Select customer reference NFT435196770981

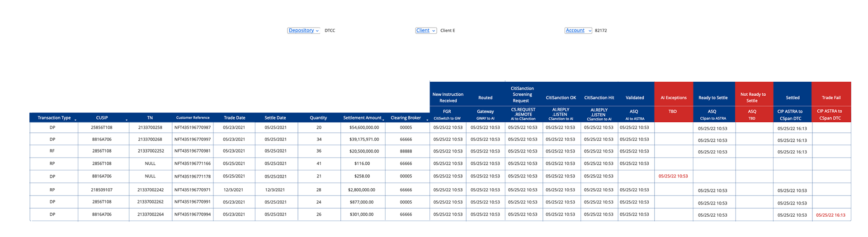click(193, 151)
